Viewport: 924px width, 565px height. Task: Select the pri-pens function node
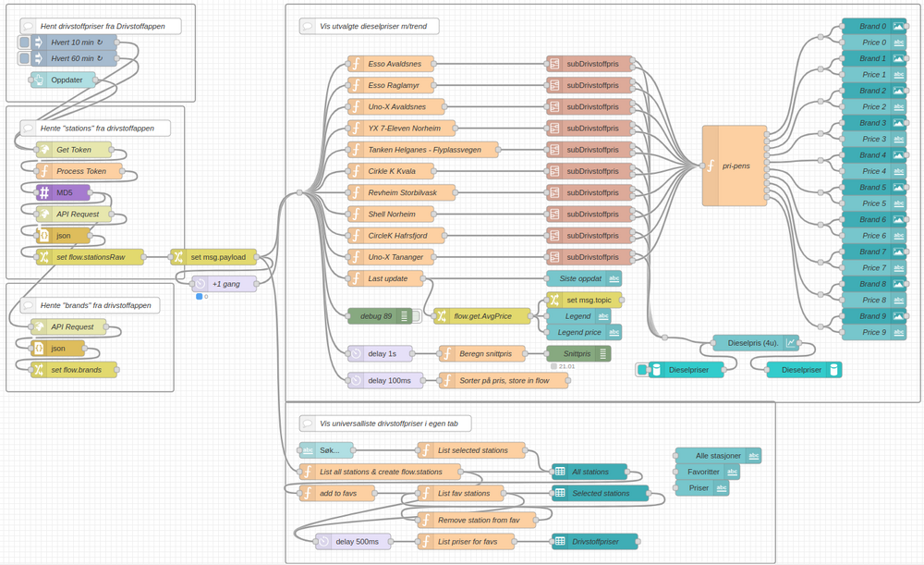pyautogui.click(x=735, y=166)
